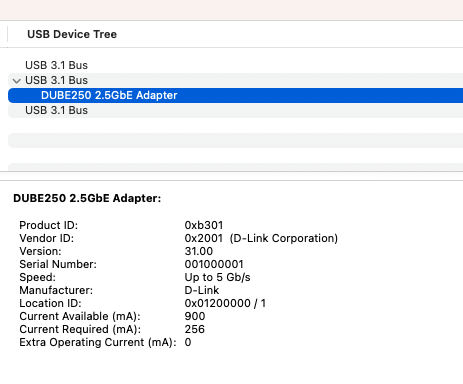463x384 pixels.
Task: Click the 0x2001 (D-Link Corporation) value
Action: [261, 238]
